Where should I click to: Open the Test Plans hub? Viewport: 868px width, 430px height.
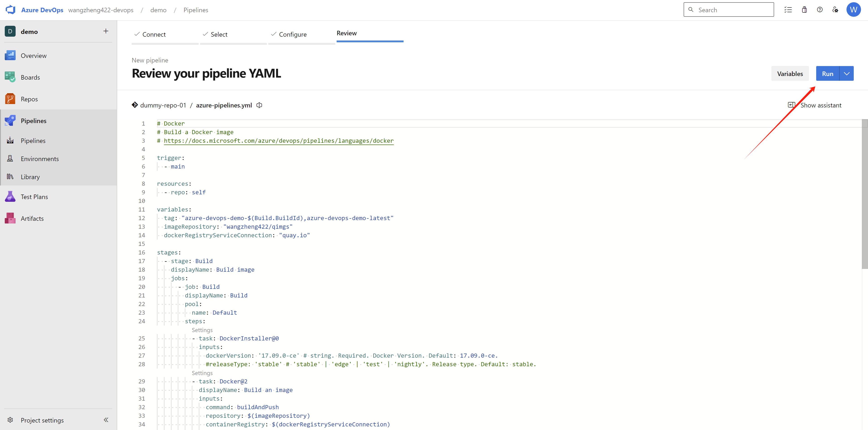coord(34,197)
